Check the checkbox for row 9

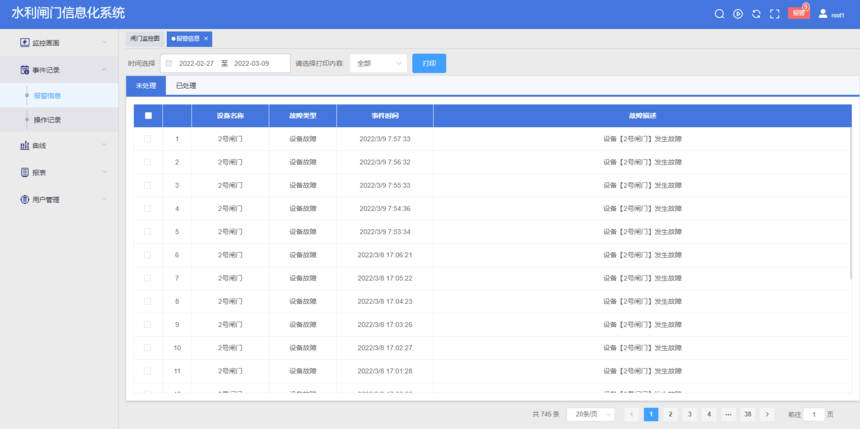tap(148, 324)
